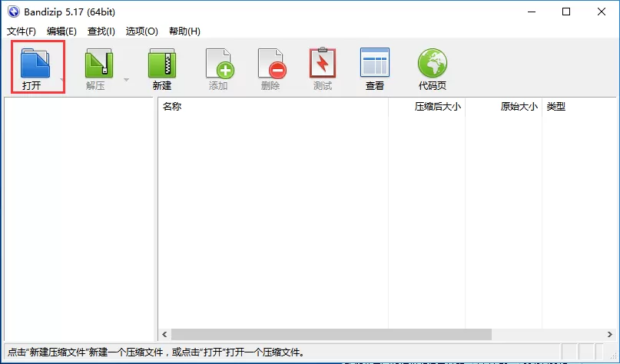Expand the dropdown arrow next to 打开
The height and width of the screenshot is (364, 620).
(x=62, y=80)
